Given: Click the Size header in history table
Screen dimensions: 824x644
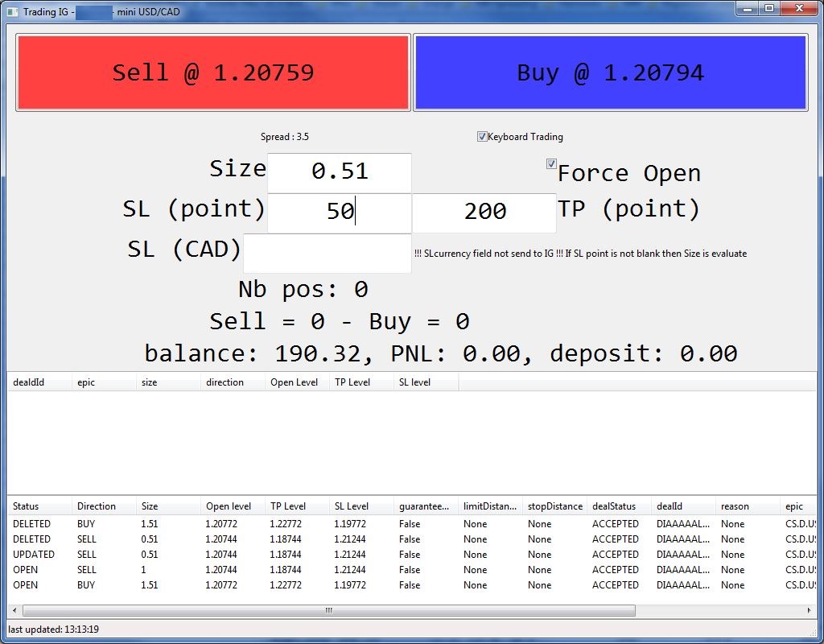Looking at the screenshot, I should [x=168, y=506].
